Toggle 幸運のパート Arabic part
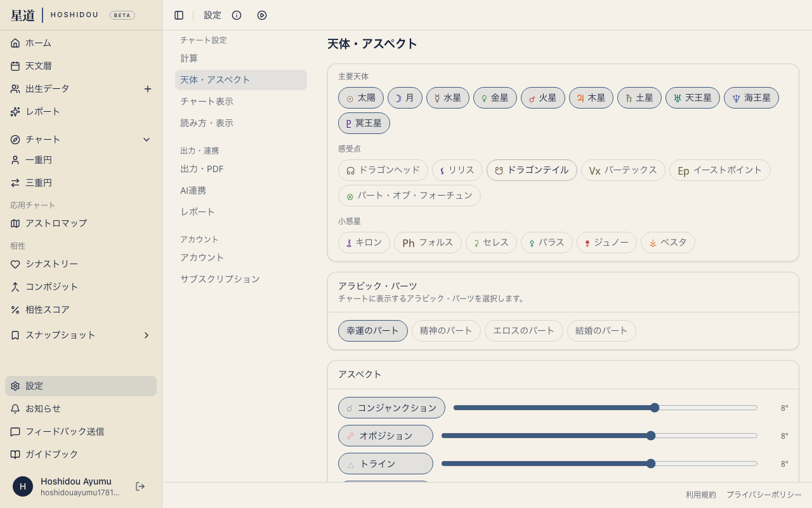 point(373,331)
